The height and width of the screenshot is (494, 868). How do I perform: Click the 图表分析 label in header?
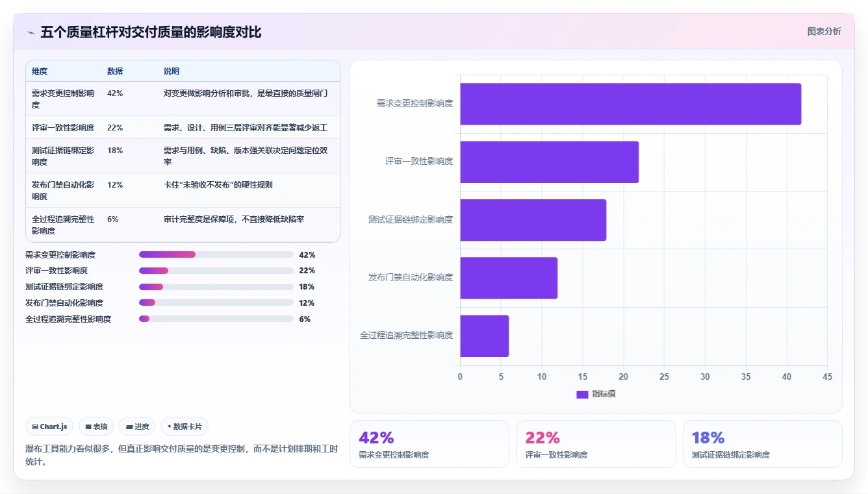[824, 31]
